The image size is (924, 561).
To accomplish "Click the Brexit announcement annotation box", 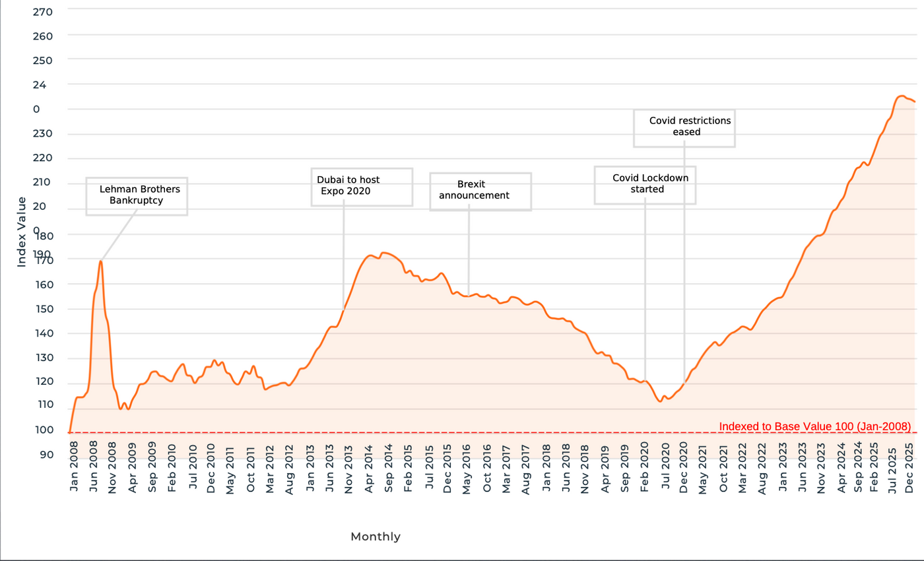I will pyautogui.click(x=480, y=191).
